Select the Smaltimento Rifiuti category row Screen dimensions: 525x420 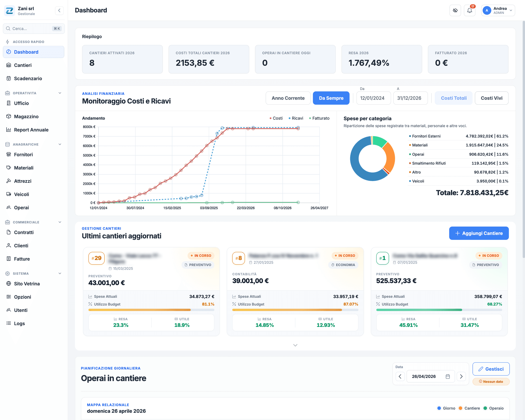click(x=458, y=163)
